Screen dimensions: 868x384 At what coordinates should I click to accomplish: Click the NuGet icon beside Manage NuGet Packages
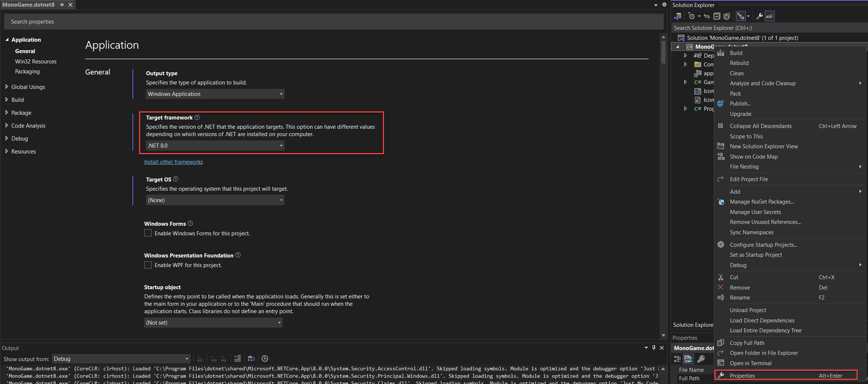[721, 202]
